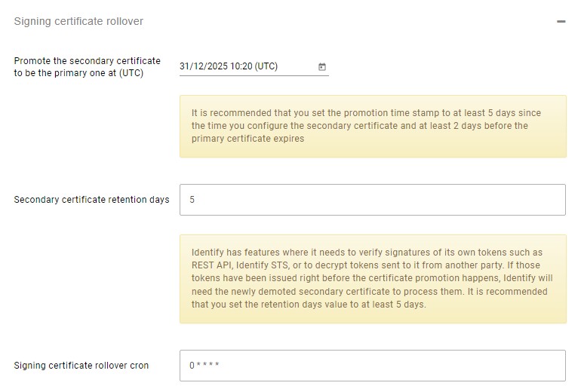Click the value 5 in retention days
Viewport: 581px width, 392px height.
coord(192,200)
